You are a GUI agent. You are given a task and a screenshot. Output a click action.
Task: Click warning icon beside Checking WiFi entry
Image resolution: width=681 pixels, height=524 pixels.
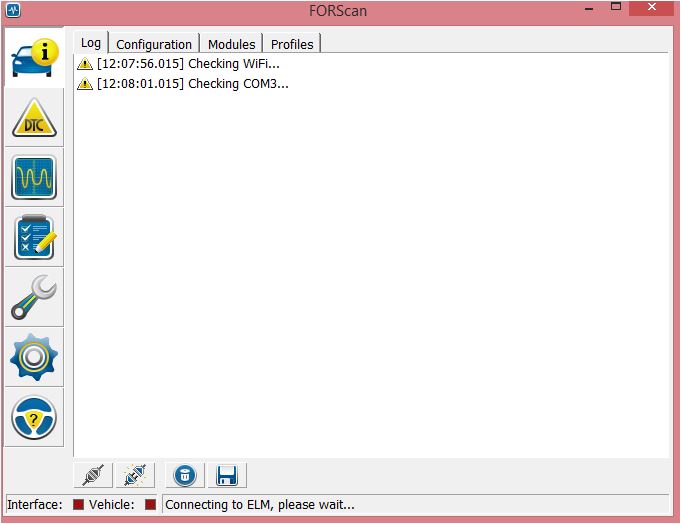[85, 64]
